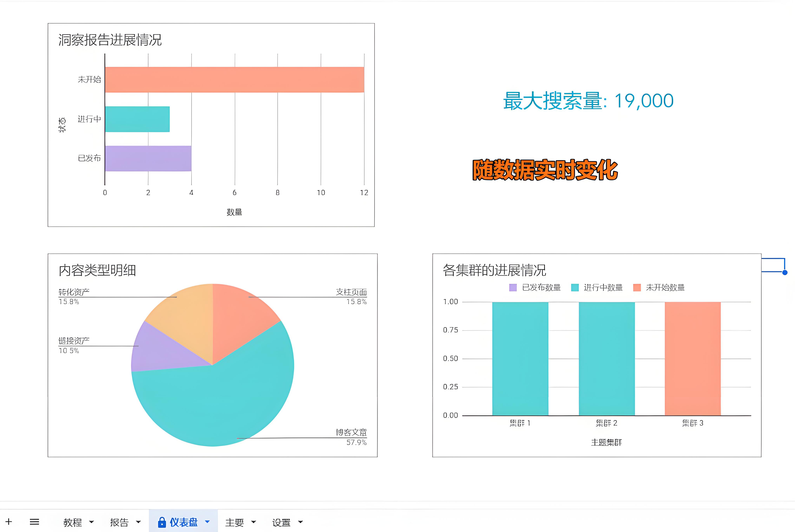Expand the 仪表盘 tab dropdown arrow
This screenshot has height=532, width=795.
coord(207,522)
